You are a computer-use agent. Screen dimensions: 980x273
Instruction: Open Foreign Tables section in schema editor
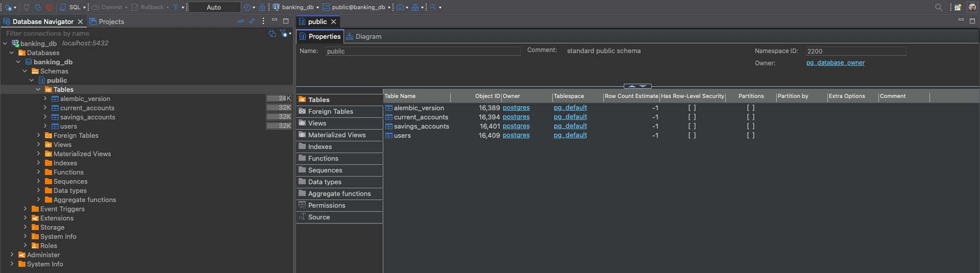pos(339,111)
